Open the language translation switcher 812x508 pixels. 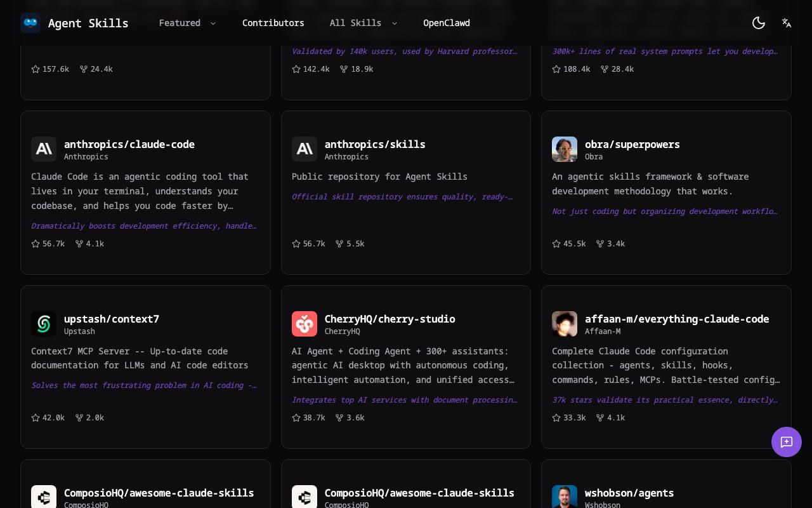(x=787, y=23)
